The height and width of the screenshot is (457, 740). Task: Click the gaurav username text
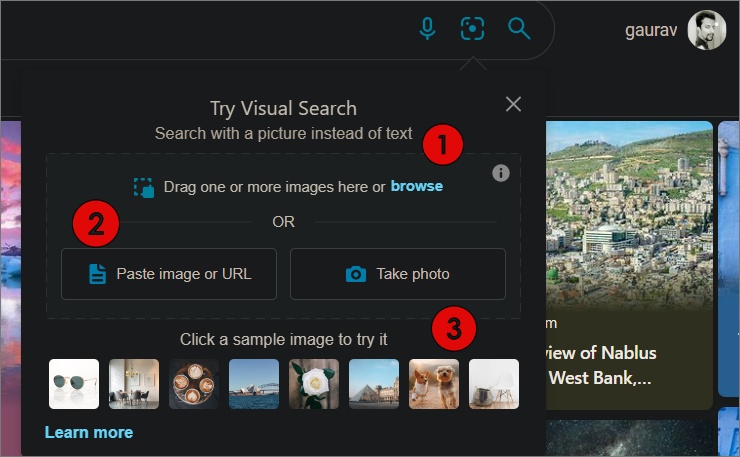coord(651,31)
